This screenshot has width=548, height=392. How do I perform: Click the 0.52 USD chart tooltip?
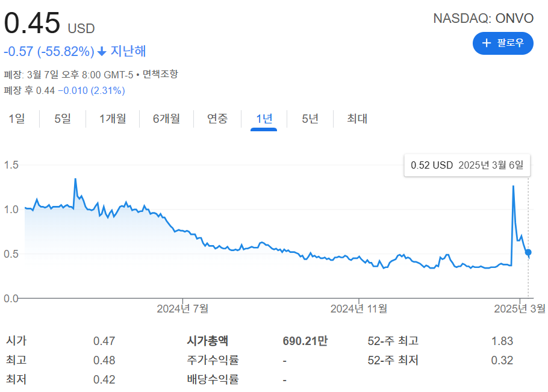point(467,164)
